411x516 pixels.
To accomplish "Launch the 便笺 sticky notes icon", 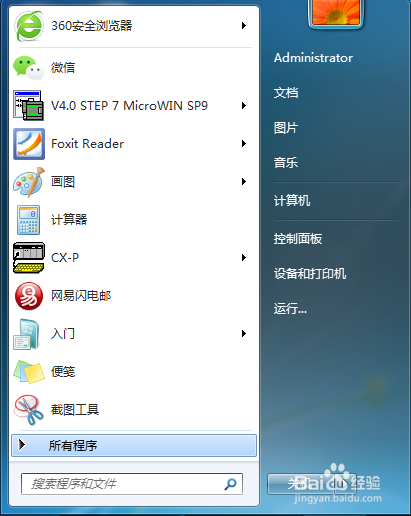I will tap(29, 372).
